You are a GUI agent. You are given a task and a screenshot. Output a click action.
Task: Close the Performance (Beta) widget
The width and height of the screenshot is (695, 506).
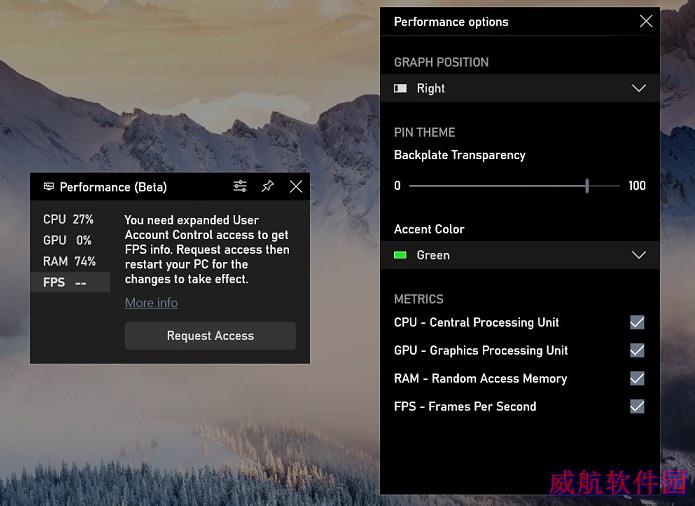pyautogui.click(x=296, y=186)
